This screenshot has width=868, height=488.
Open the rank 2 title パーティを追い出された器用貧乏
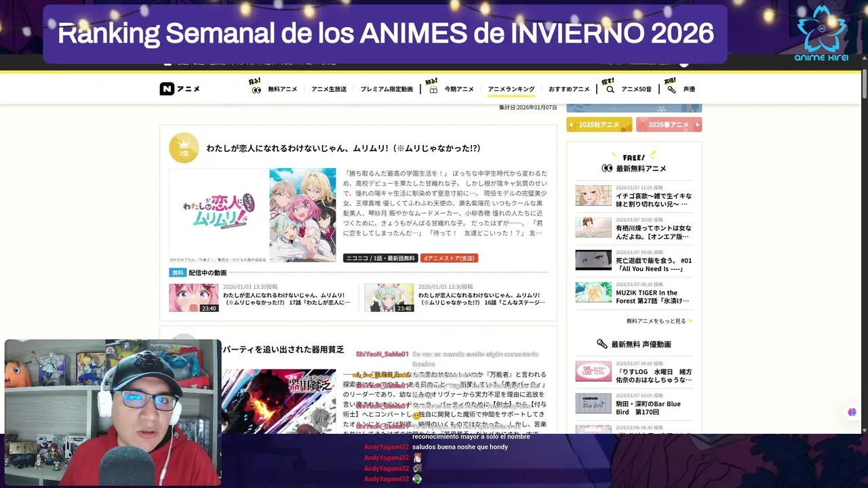pos(283,350)
